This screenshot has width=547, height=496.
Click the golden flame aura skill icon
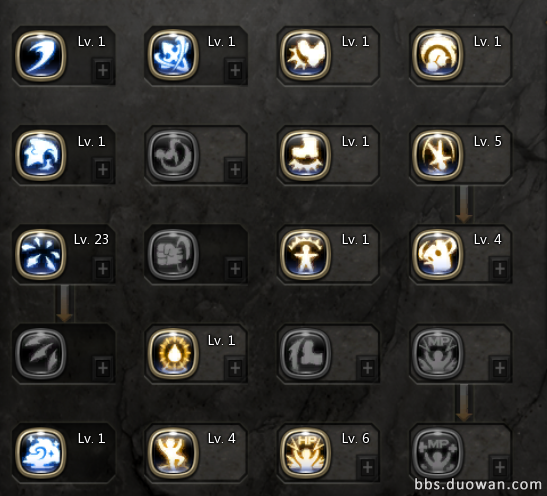coord(173,353)
